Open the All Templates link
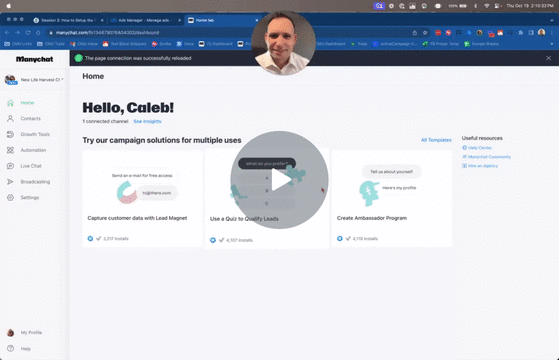Viewport: 559px width, 360px height. [x=436, y=140]
